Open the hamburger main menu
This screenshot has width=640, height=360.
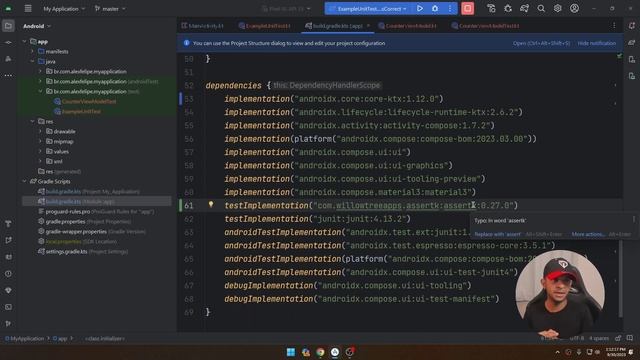point(28,9)
